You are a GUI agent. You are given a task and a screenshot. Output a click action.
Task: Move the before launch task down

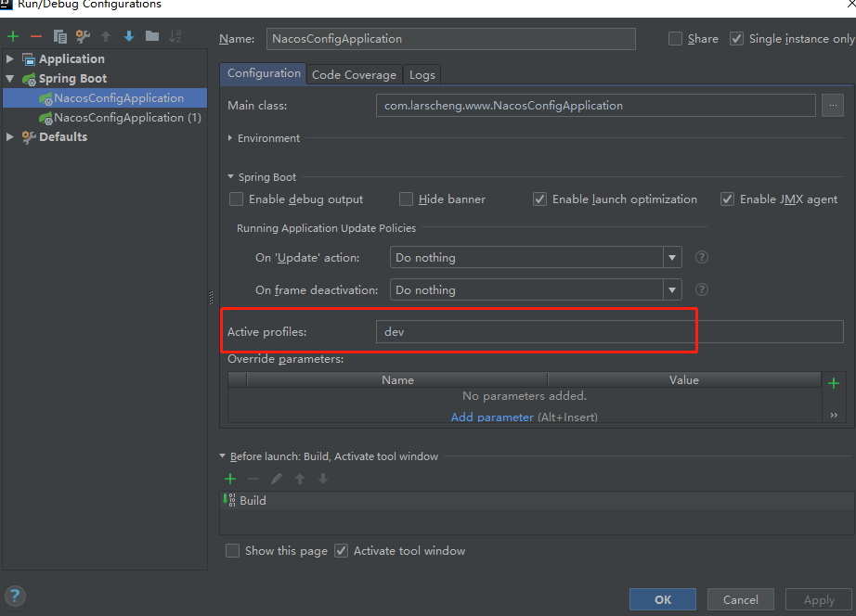323,479
